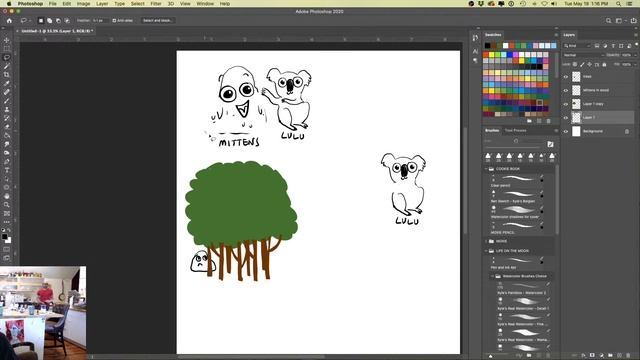Open the search icon in options bar
The image size is (640, 360).
coord(609,20)
